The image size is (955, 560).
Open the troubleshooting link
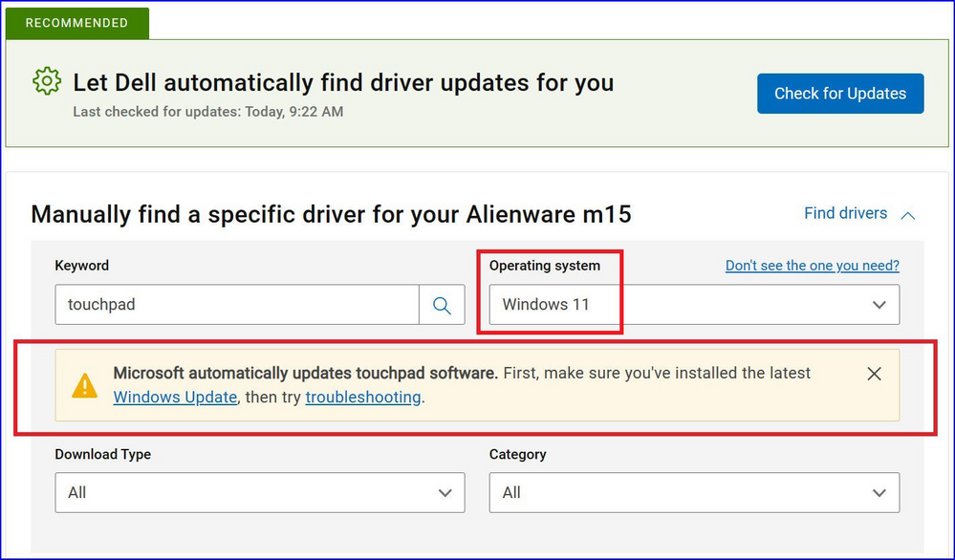pyautogui.click(x=363, y=397)
